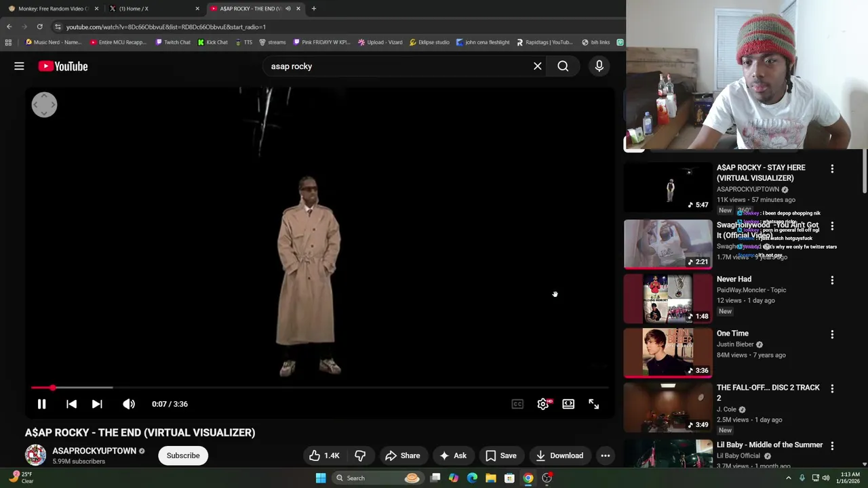
Task: Open the Kick Chat bookmark
Action: click(x=213, y=42)
